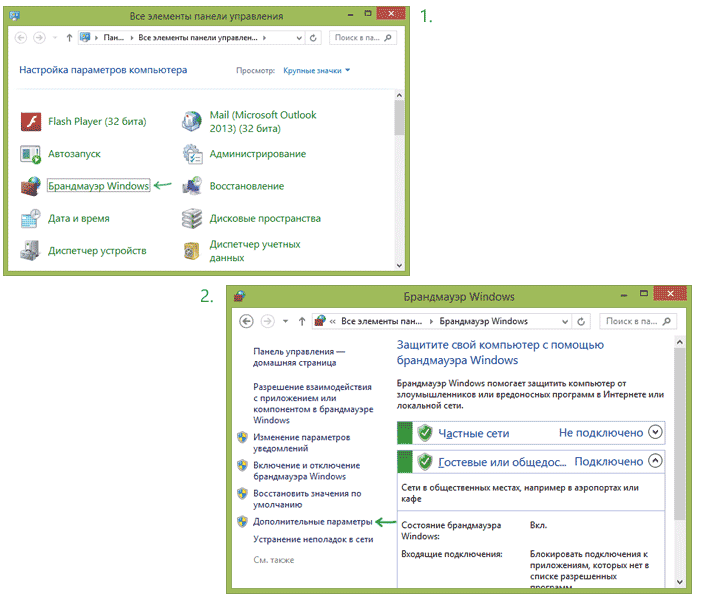Image resolution: width=728 pixels, height=600 pixels.
Task: Click the Дисковые пространства icon
Action: 192,219
